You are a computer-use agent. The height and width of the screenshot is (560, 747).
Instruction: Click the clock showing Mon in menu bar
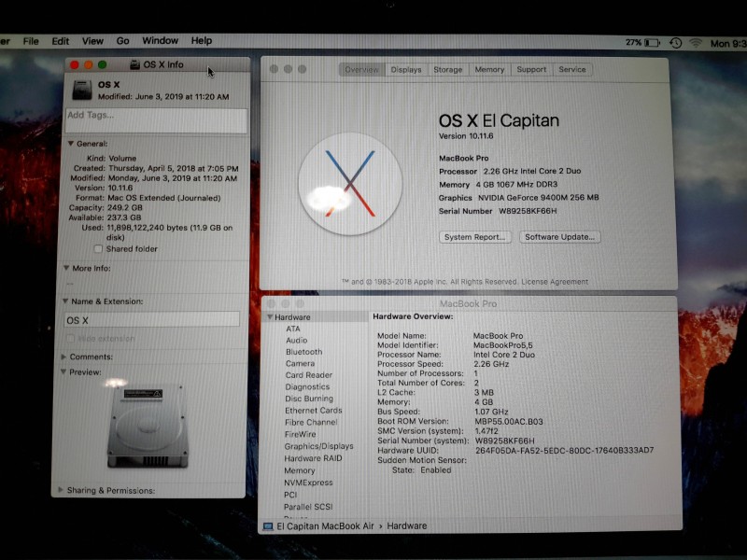pos(728,44)
